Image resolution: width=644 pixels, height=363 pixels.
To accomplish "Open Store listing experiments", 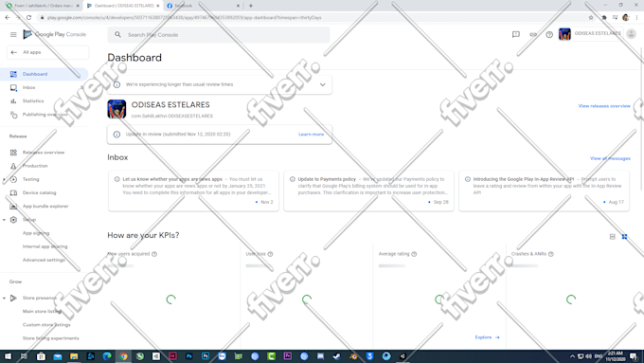I will (x=50, y=338).
